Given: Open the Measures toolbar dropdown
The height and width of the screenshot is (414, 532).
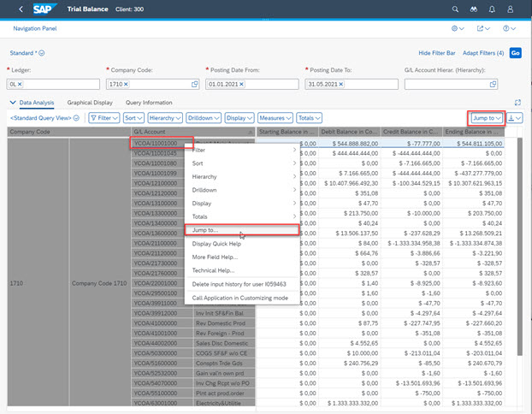Looking at the screenshot, I should point(275,118).
